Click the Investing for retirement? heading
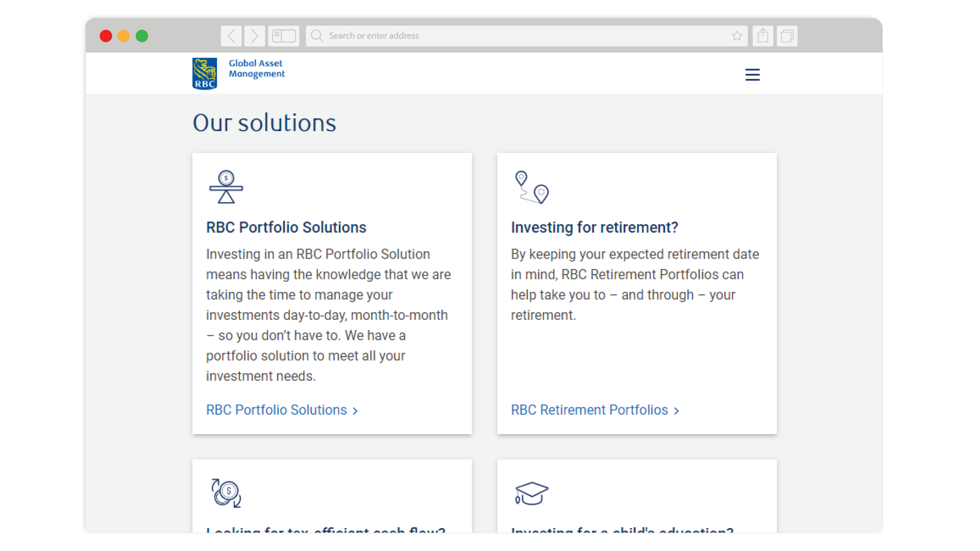This screenshot has height=551, width=980. tap(594, 227)
